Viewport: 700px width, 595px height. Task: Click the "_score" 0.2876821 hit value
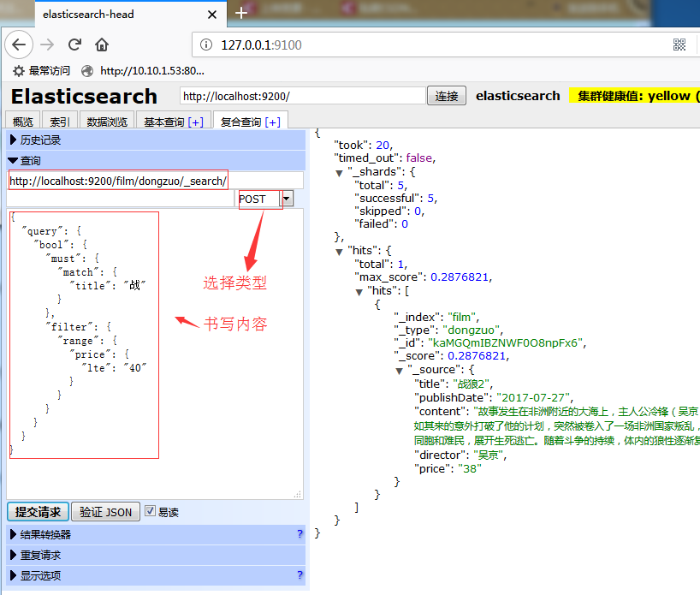point(477,356)
